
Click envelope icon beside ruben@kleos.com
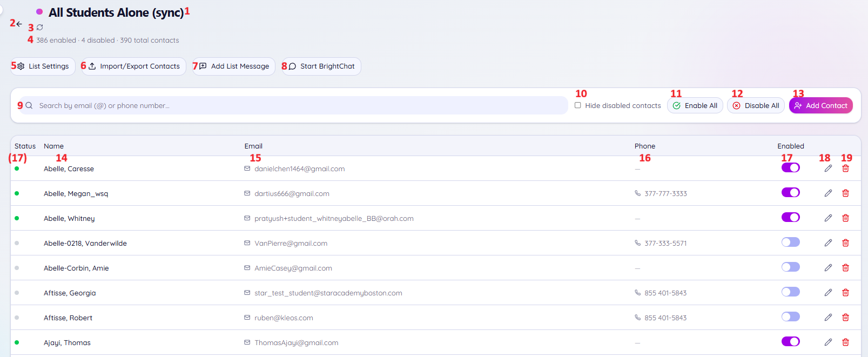247,318
